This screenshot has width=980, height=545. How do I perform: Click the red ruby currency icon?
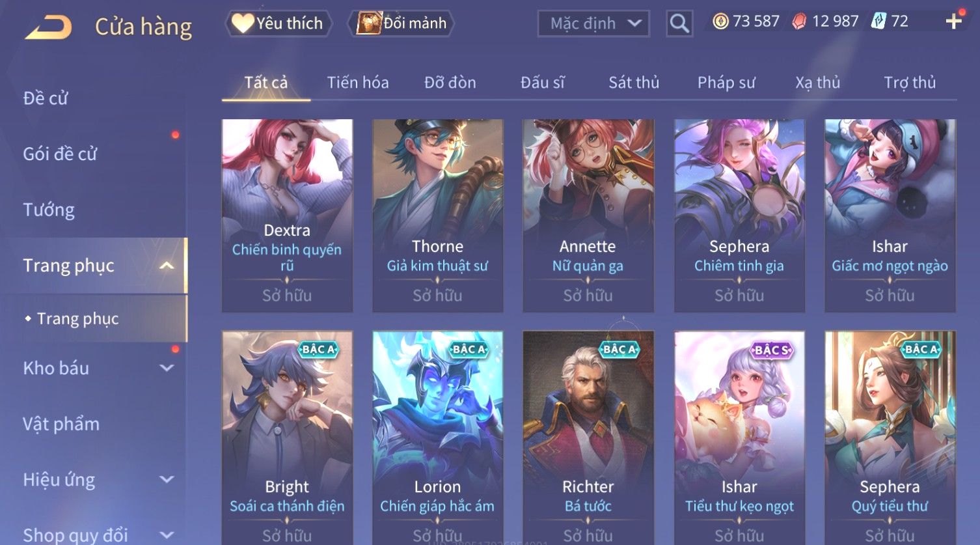click(799, 21)
